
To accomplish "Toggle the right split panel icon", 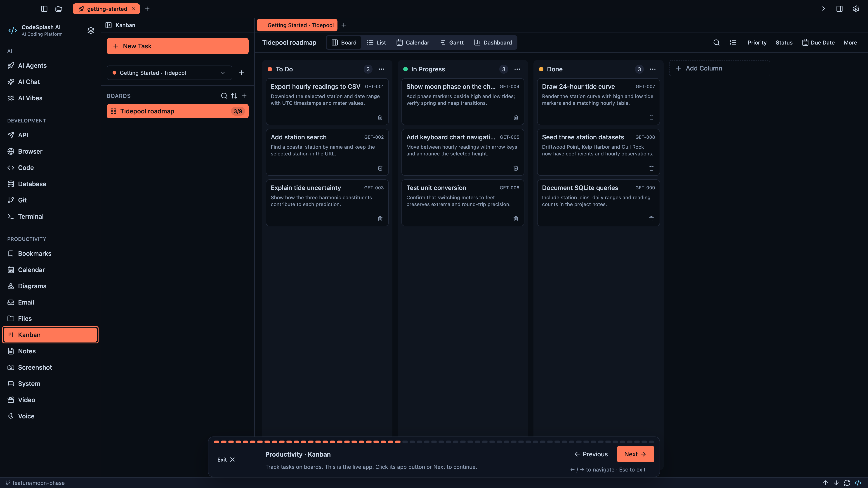I will pos(839,9).
